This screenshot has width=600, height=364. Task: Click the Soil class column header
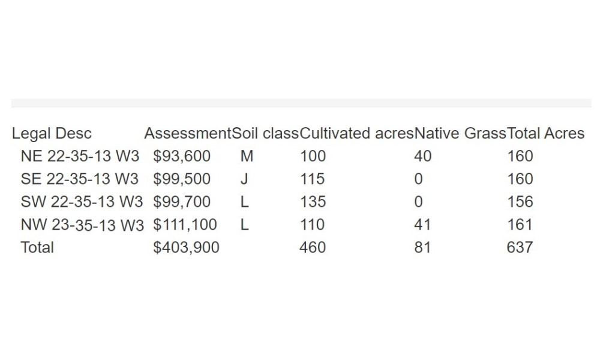click(x=265, y=134)
